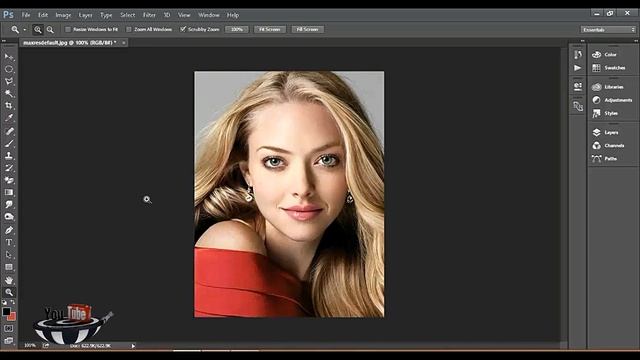Select the maxresdefault.jpg document tab
Image resolution: width=640 pixels, height=360 pixels.
tap(69, 42)
